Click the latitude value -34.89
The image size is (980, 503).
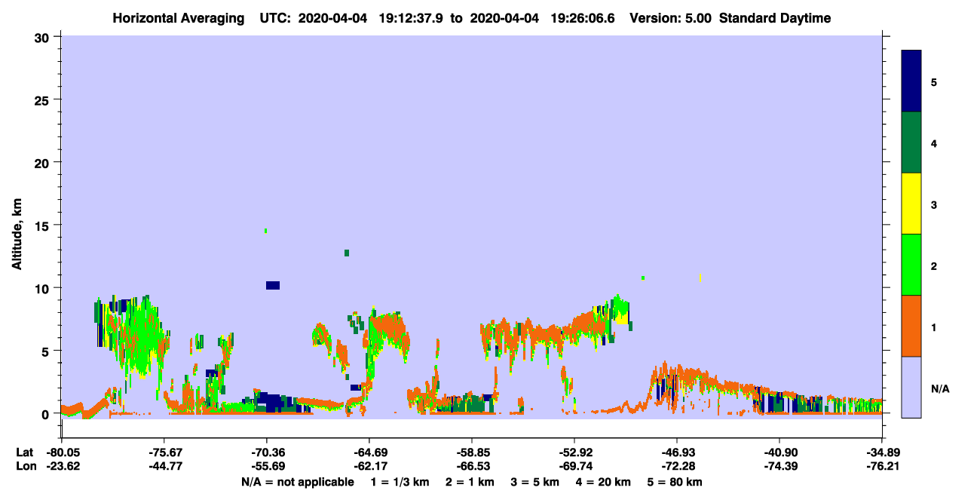pyautogui.click(x=882, y=452)
